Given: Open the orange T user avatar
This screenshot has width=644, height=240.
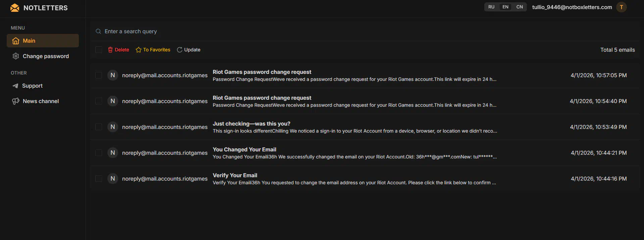Looking at the screenshot, I should click(x=621, y=7).
